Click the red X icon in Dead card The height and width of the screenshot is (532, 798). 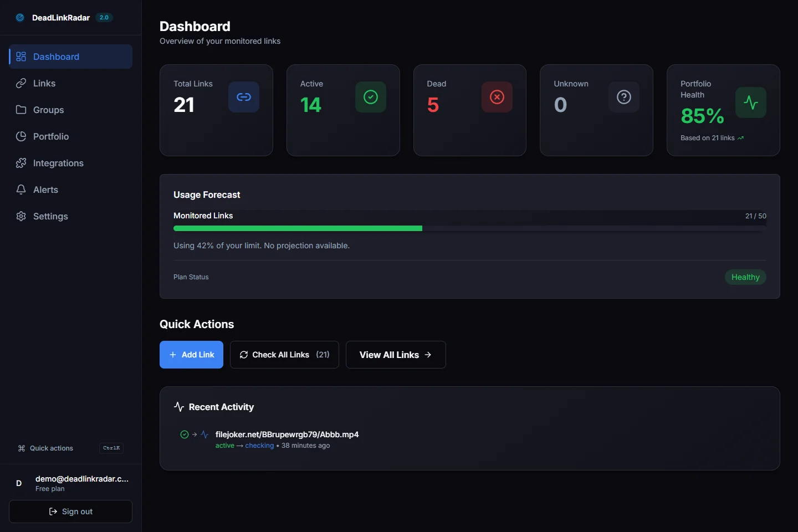click(x=497, y=97)
